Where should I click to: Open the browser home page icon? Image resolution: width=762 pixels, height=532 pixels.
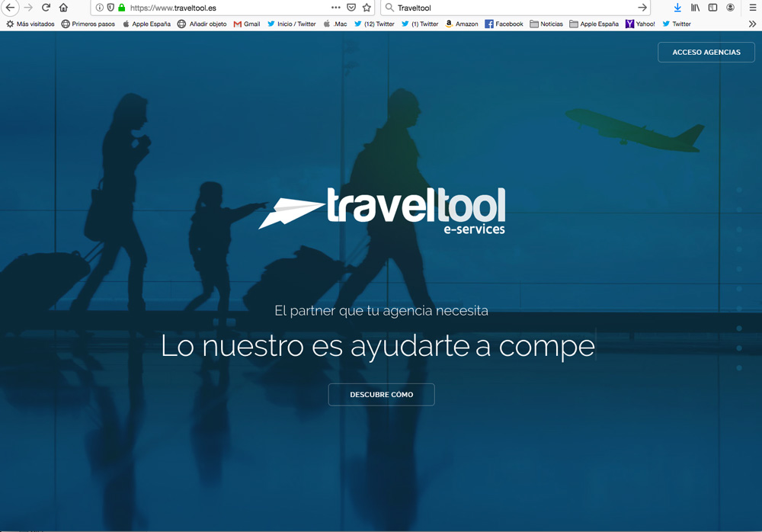[x=63, y=8]
